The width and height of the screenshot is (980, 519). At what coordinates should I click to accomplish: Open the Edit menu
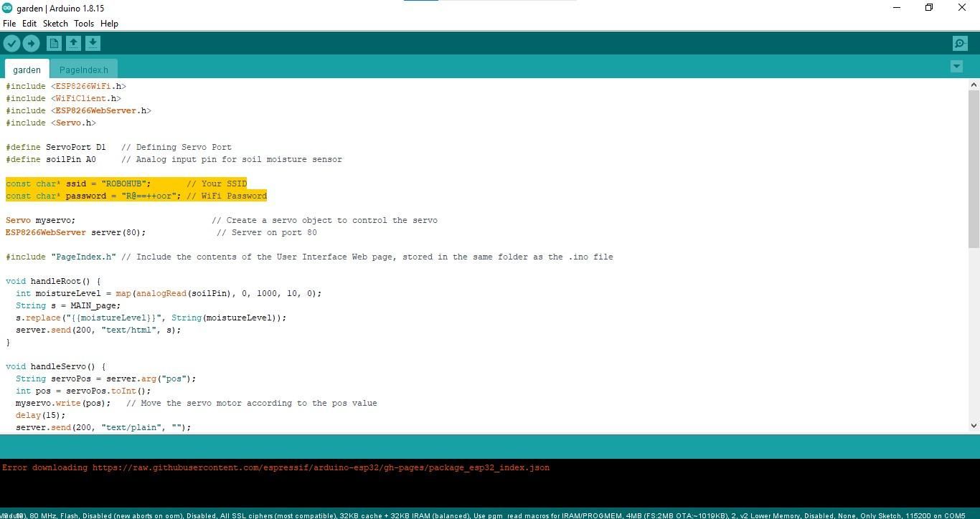[x=29, y=23]
